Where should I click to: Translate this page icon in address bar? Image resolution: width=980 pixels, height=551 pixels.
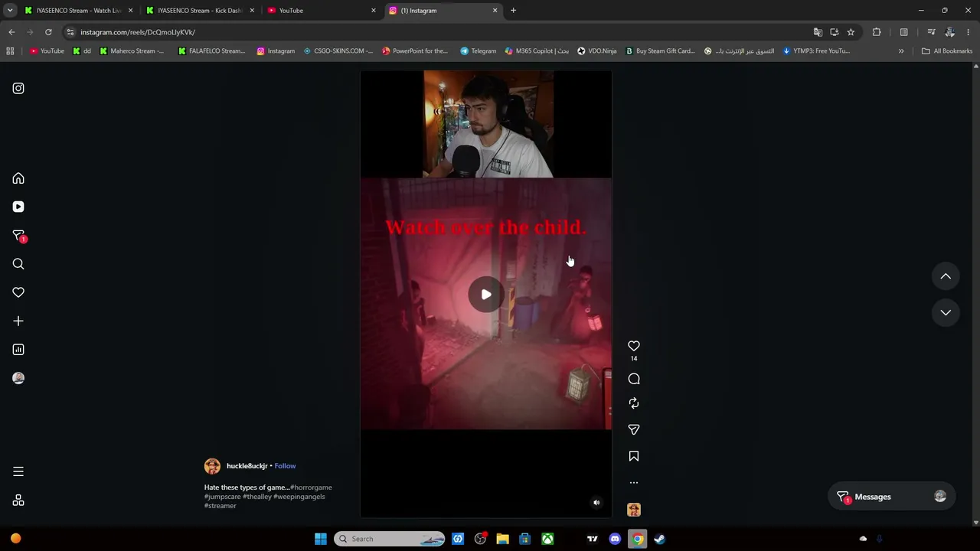point(818,32)
